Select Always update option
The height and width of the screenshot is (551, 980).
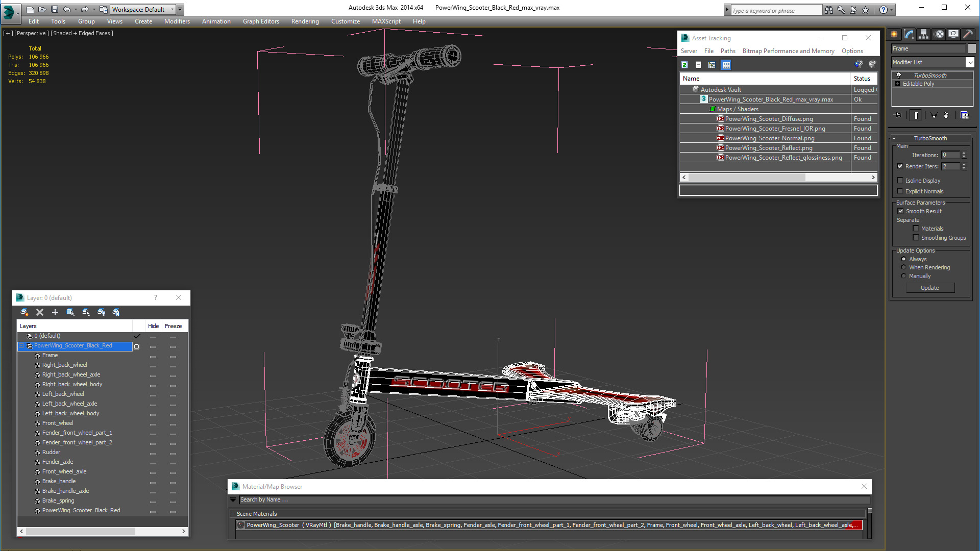(903, 259)
